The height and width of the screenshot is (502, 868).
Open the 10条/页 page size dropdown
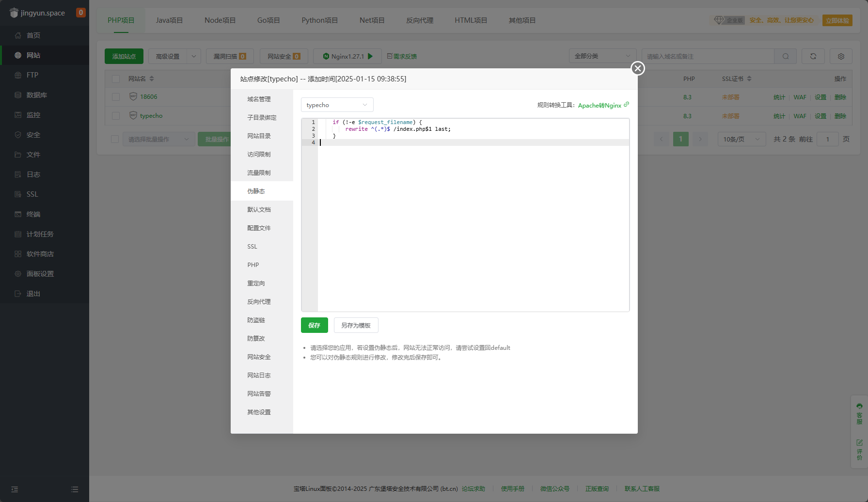(x=741, y=139)
